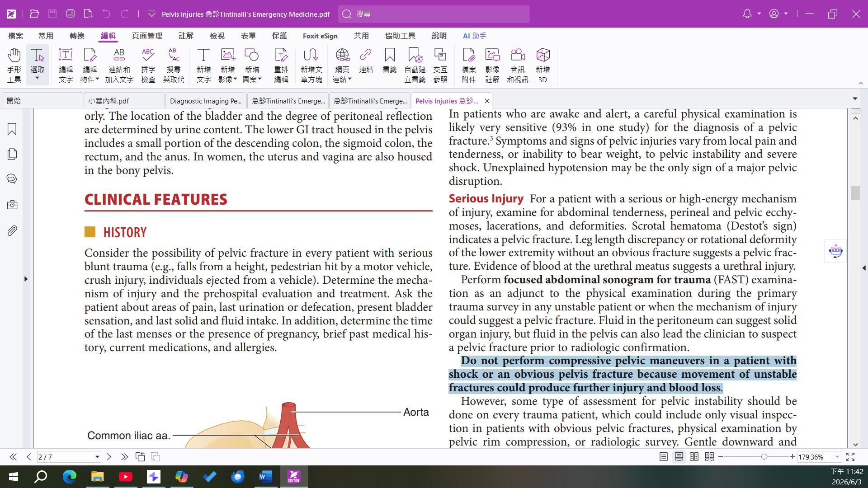Click the File Attachment (檔案附件) icon

469,65
